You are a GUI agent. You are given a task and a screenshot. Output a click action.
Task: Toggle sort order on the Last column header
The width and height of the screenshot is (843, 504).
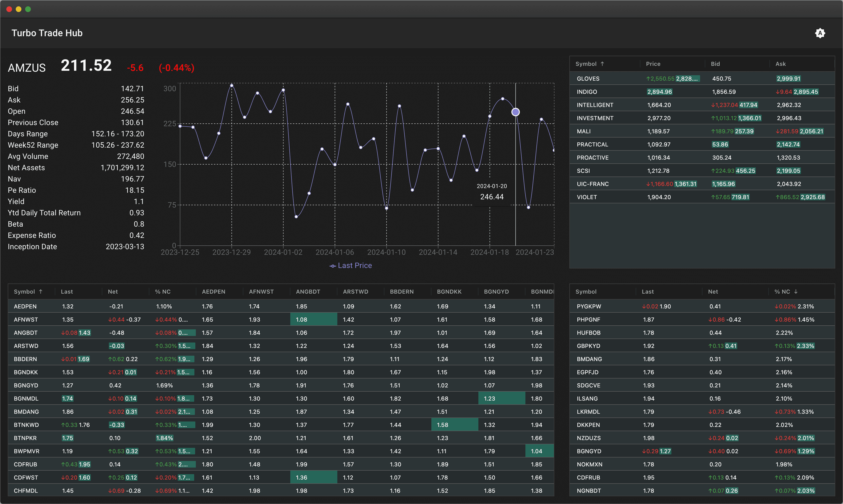click(x=67, y=291)
